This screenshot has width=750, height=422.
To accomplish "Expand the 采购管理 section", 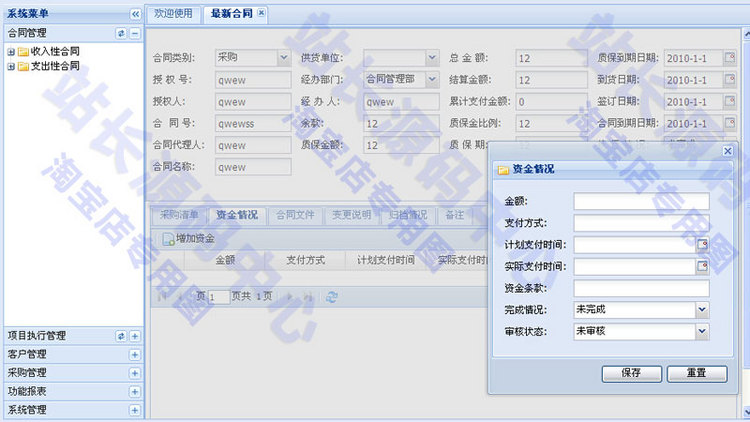I will [135, 373].
